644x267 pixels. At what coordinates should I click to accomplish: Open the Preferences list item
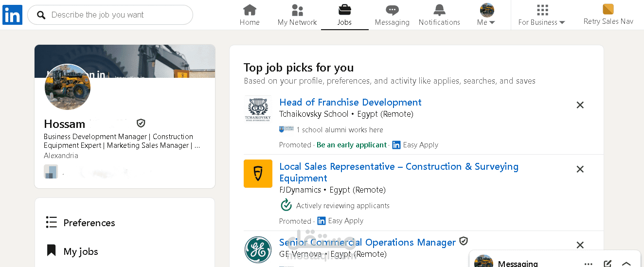pyautogui.click(x=89, y=223)
